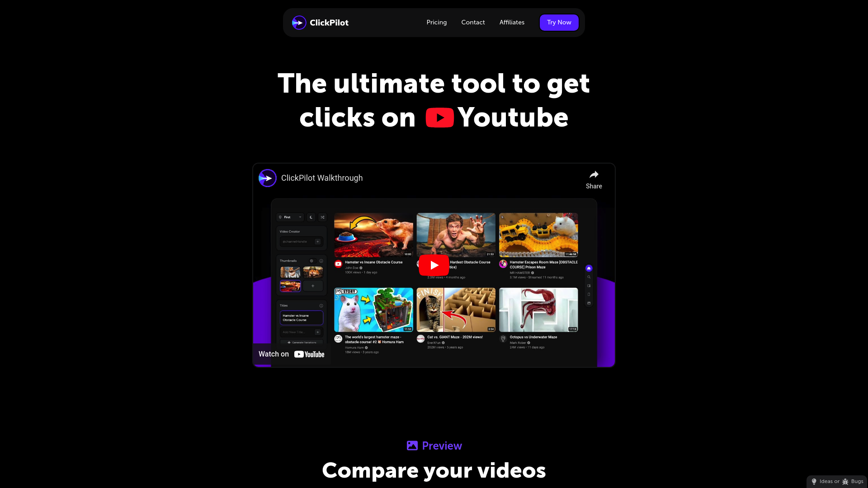Click the Try Now button in navbar

559,22
